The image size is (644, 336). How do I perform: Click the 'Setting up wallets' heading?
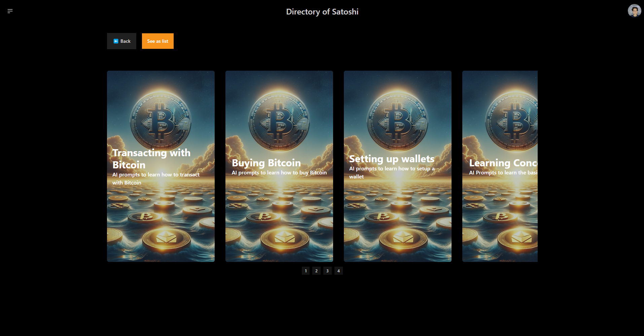click(x=392, y=159)
